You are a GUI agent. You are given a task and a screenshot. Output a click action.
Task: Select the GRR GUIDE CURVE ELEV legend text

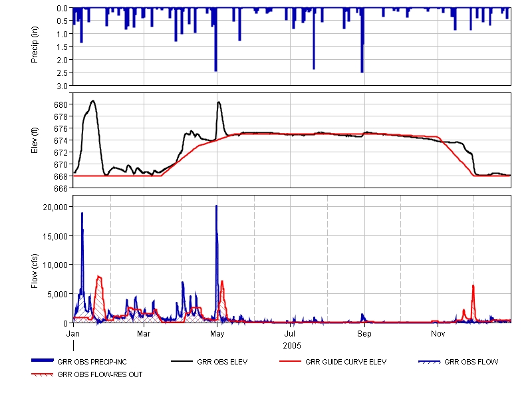click(346, 362)
